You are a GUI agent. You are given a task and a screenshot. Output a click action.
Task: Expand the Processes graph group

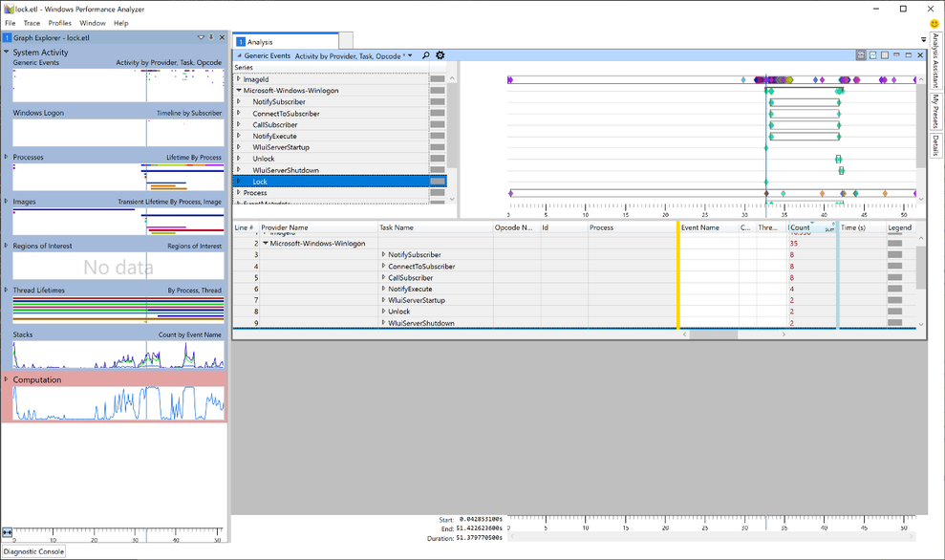click(x=7, y=157)
